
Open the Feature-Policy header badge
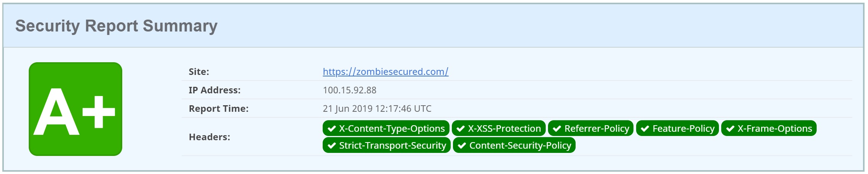click(x=678, y=128)
